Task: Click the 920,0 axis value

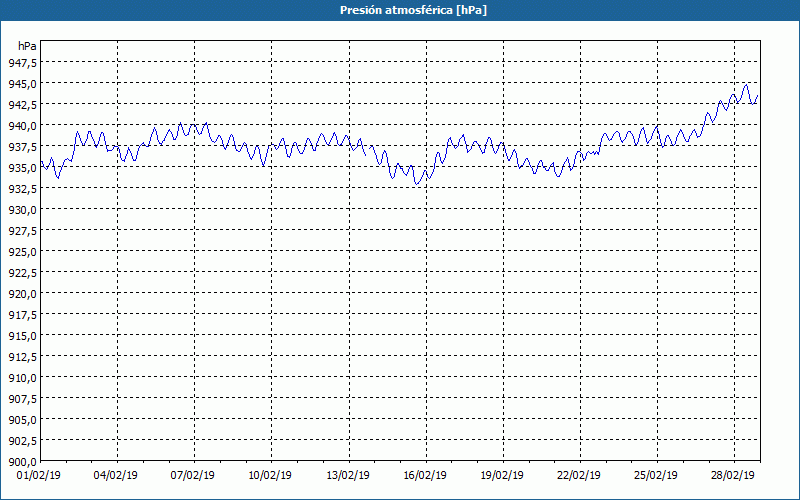Action: pyautogui.click(x=22, y=293)
